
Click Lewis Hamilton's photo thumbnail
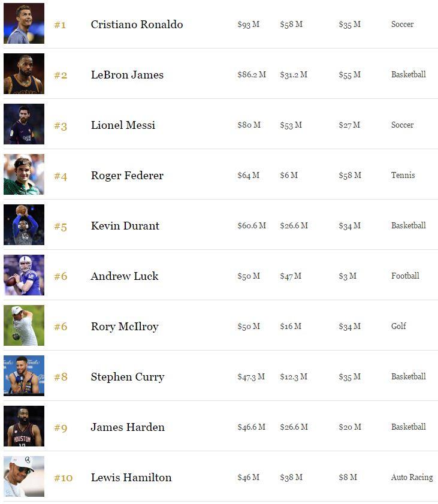tap(24, 477)
